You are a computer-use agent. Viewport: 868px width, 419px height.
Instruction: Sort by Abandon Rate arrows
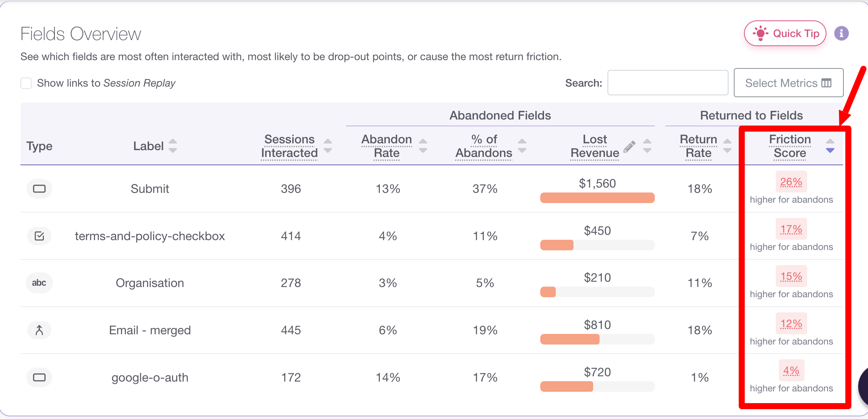(423, 146)
